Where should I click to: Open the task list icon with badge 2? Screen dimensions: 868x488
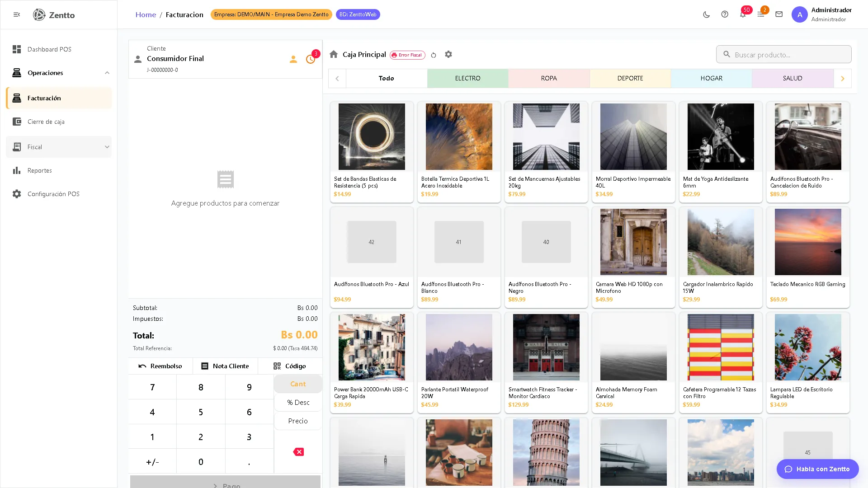click(761, 14)
